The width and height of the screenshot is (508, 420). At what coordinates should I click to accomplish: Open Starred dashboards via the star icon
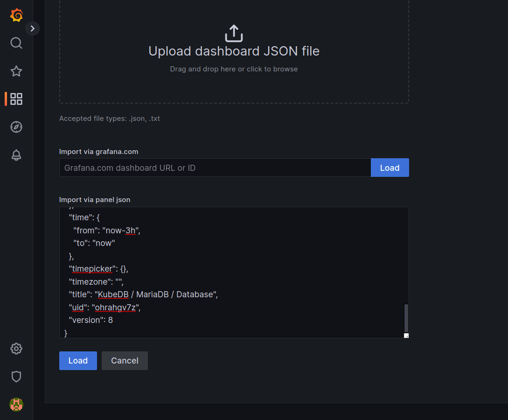coord(16,71)
